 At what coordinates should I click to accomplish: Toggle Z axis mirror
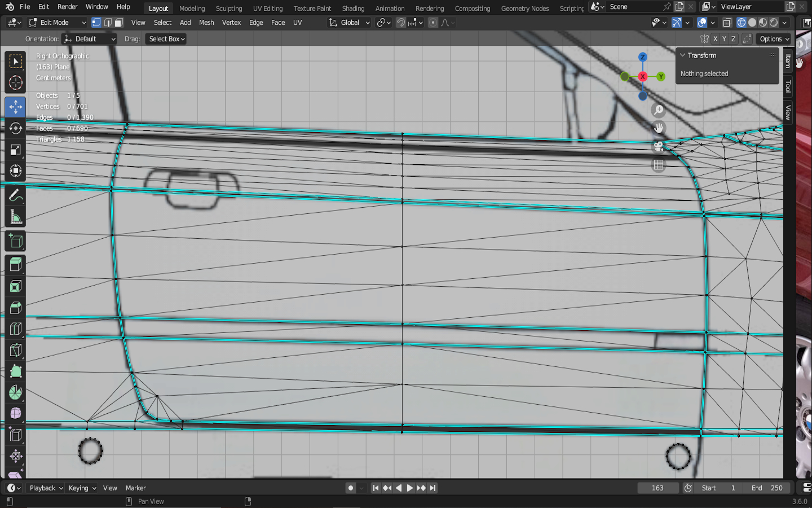click(x=733, y=39)
